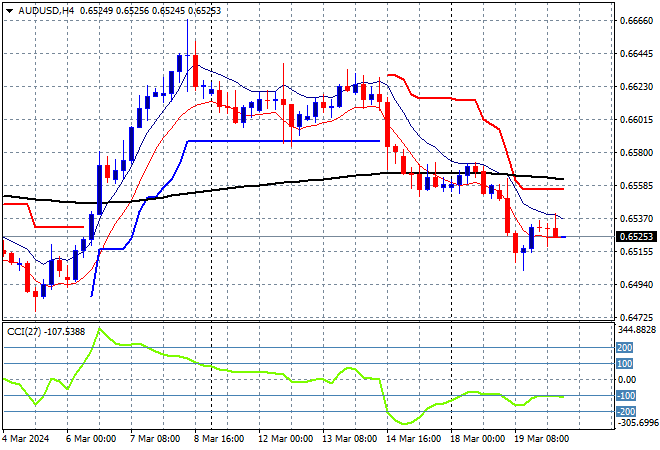Click the last red candle on chart
660x450 pixels.
click(556, 232)
